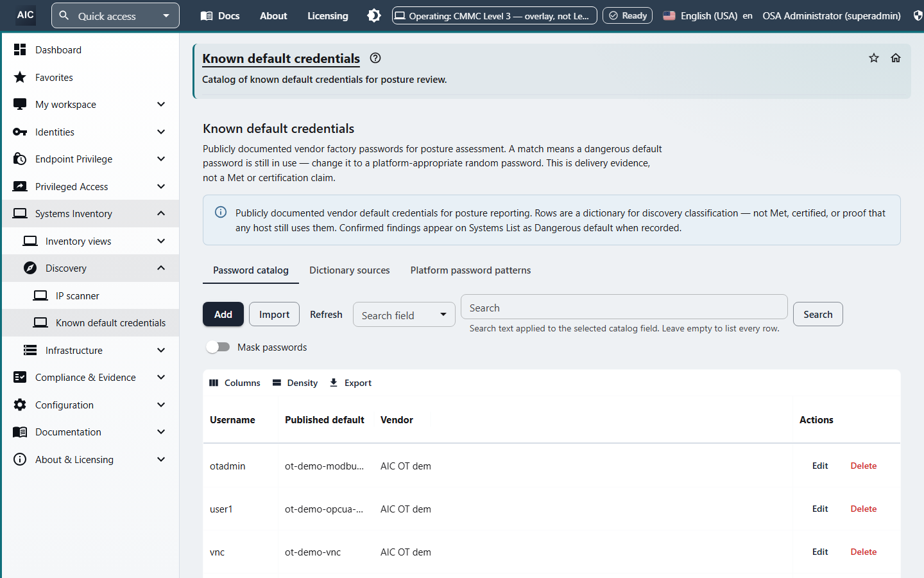Select the Password catalog tab
Image resolution: width=924 pixels, height=578 pixels.
click(x=251, y=270)
